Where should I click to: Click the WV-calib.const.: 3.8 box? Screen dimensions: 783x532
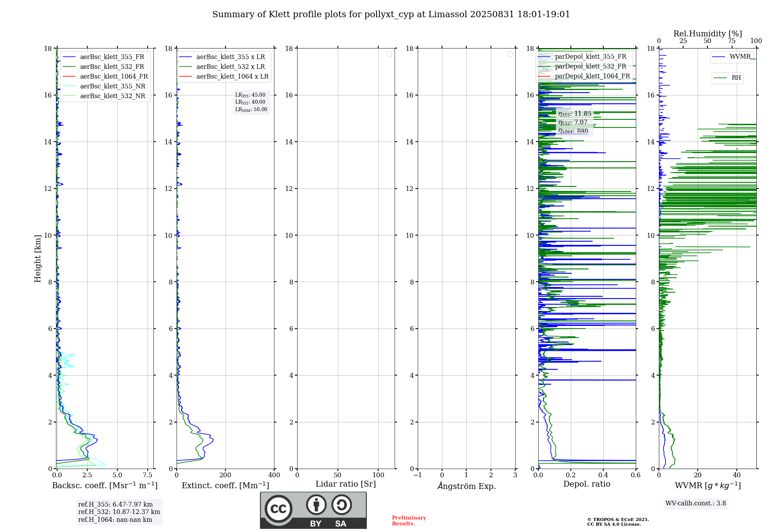click(x=696, y=503)
